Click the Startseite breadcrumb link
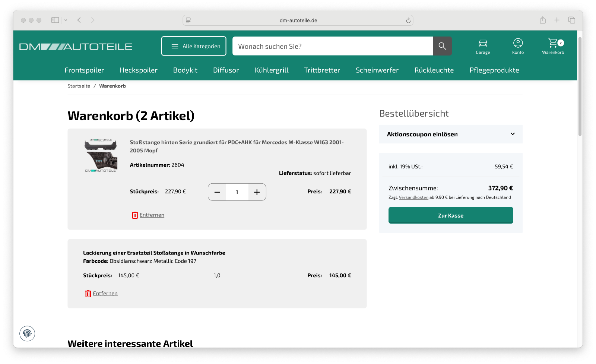Image resolution: width=596 pixels, height=364 pixels. click(x=79, y=86)
